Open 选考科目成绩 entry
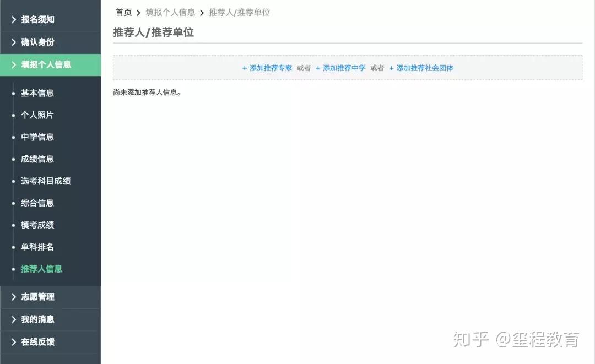The width and height of the screenshot is (595, 364). coord(46,181)
